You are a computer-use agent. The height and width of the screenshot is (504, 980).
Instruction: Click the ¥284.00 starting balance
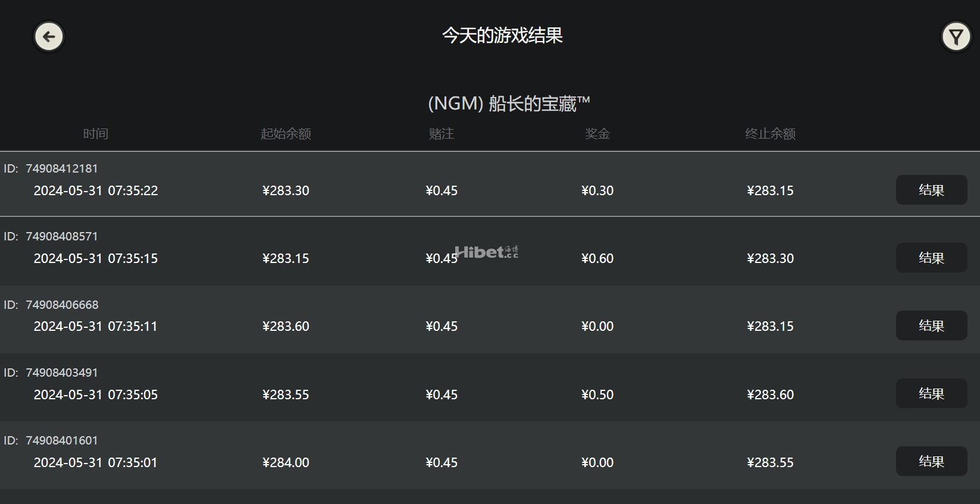(x=286, y=462)
